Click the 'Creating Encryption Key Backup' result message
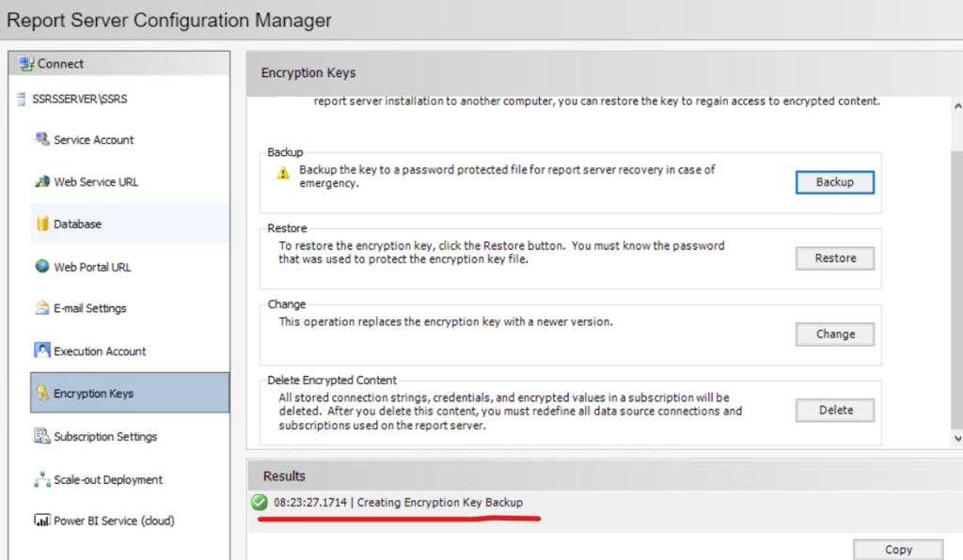 (x=440, y=503)
